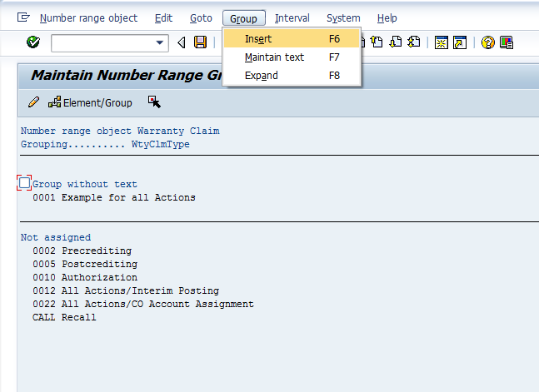Select the 0002 Precrediting entry
This screenshot has width=539, height=392.
pos(82,251)
